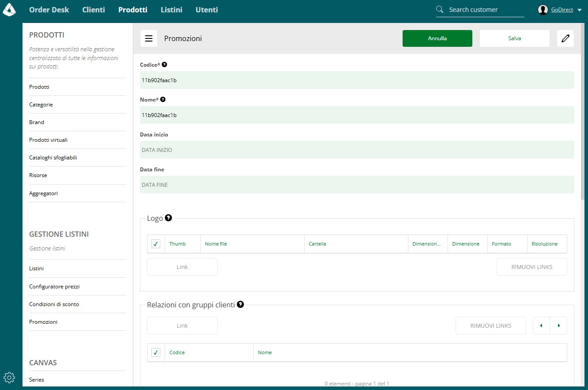Click the Annulla button
This screenshot has width=588, height=390.
click(x=437, y=38)
